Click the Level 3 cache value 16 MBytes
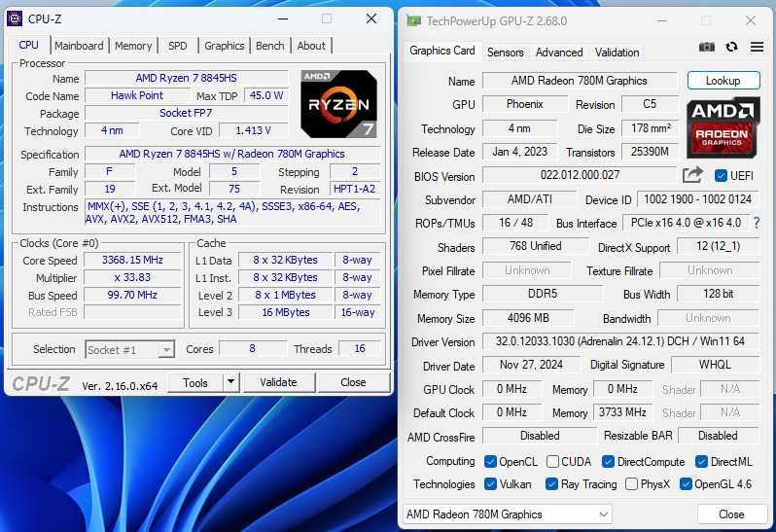Screen dimensions: 776x532 pyautogui.click(x=286, y=312)
